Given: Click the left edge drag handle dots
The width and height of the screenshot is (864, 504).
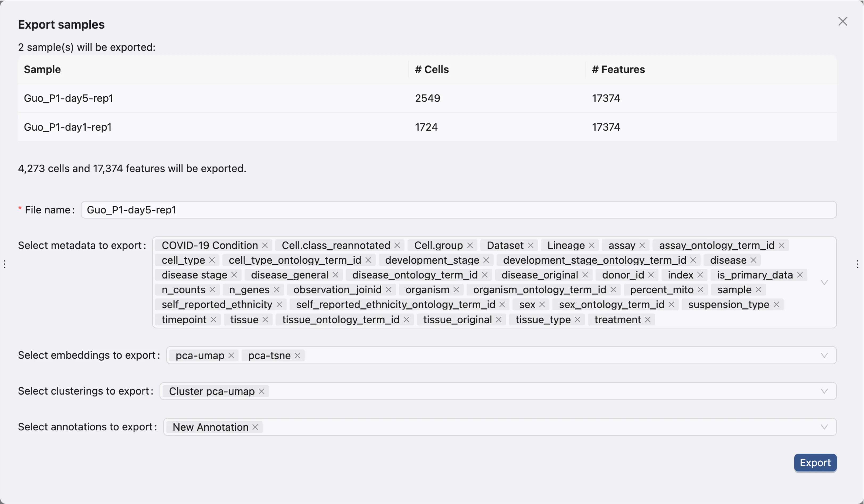Looking at the screenshot, I should click(5, 264).
